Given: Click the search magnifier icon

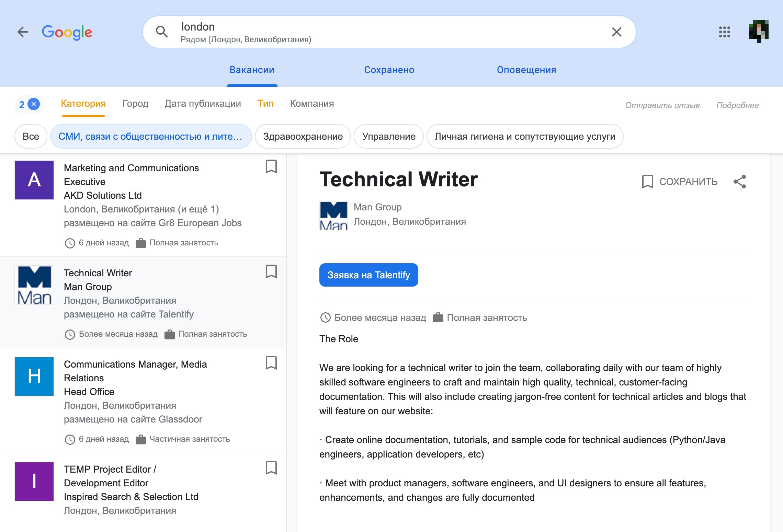Looking at the screenshot, I should [x=162, y=32].
